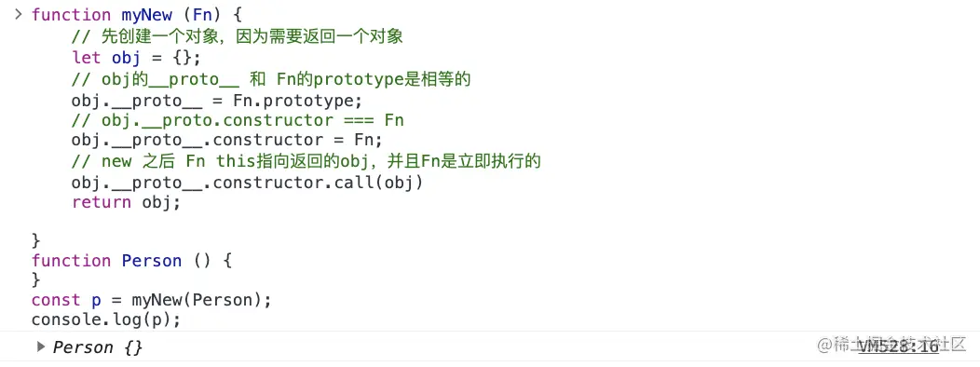Click the myNew function name
The height and width of the screenshot is (367, 980).
(x=147, y=15)
